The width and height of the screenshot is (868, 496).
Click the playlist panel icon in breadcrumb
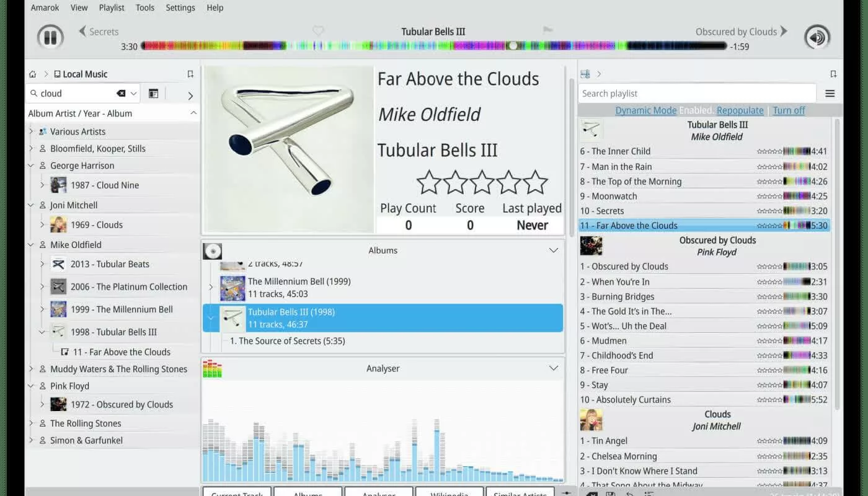(585, 74)
